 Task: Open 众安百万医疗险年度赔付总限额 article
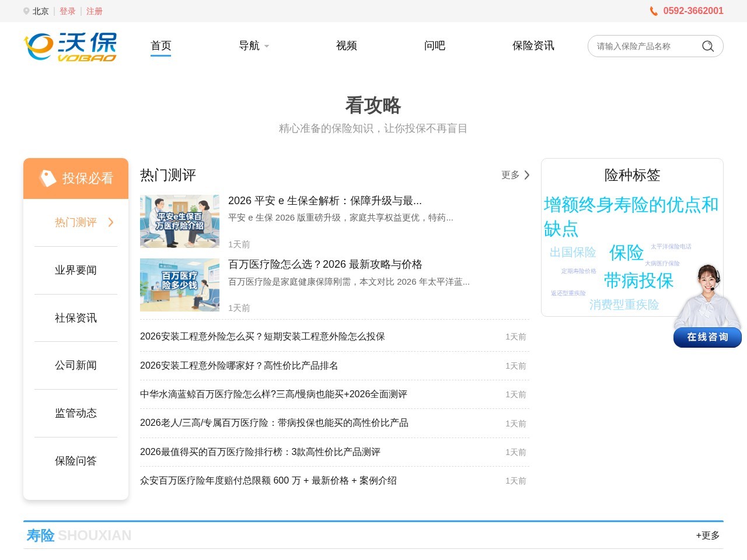tap(268, 481)
